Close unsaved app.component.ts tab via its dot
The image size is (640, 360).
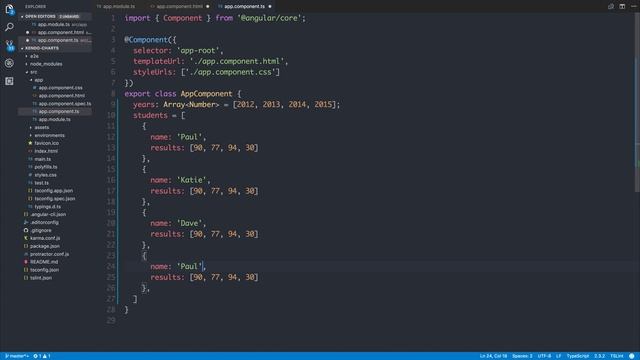pyautogui.click(x=270, y=6)
